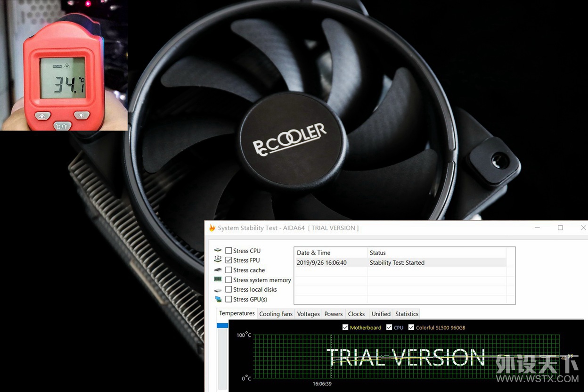Click the 123 icon beside Stress FPU

(x=218, y=260)
